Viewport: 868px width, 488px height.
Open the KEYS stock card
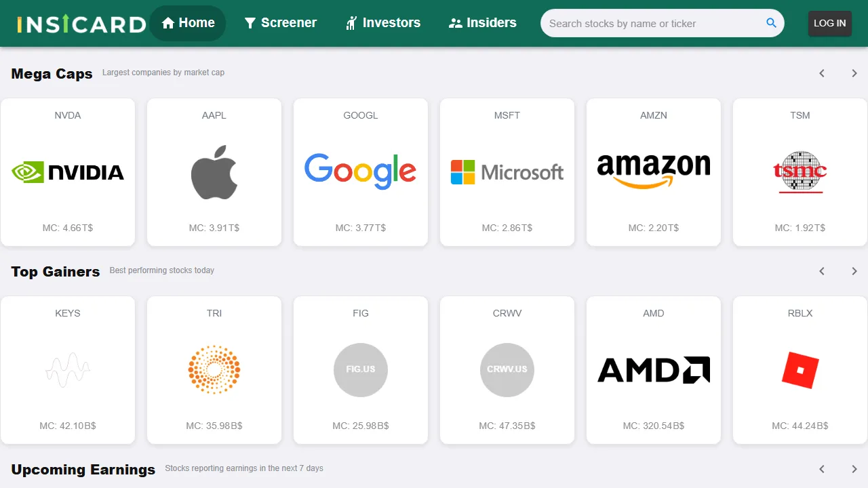click(x=68, y=370)
